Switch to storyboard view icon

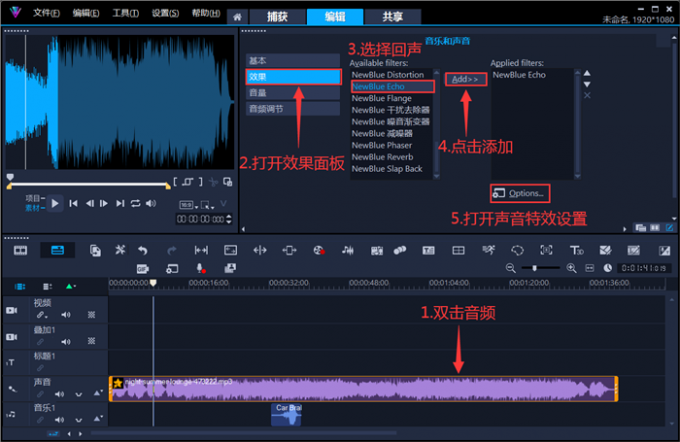pos(18,250)
